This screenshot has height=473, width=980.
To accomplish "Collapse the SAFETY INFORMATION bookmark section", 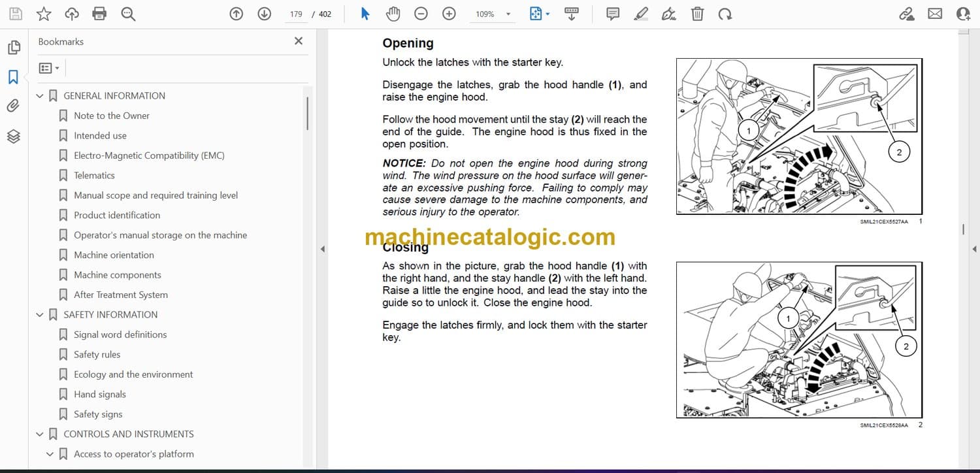I will coord(40,315).
